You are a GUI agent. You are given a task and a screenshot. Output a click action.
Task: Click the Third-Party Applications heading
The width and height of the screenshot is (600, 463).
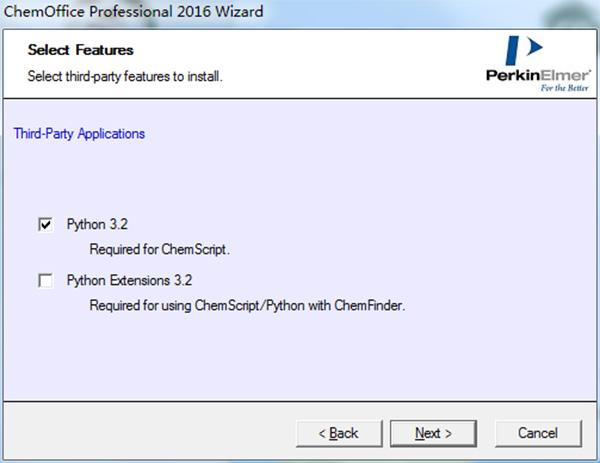79,134
